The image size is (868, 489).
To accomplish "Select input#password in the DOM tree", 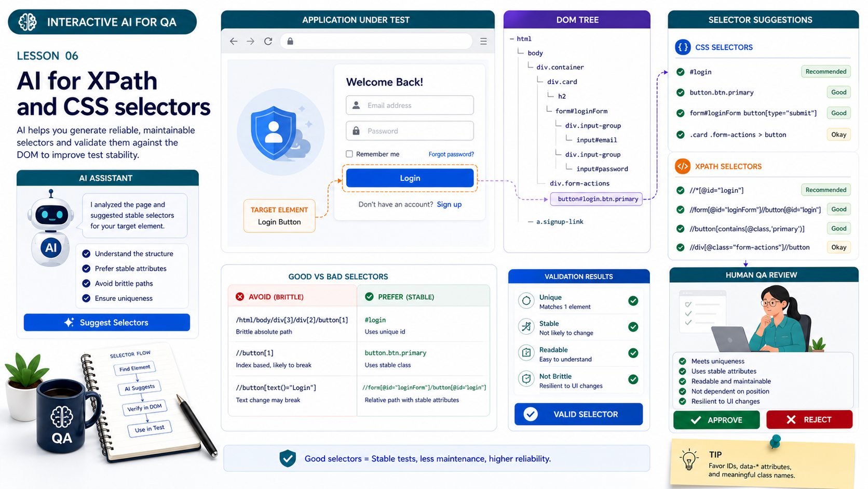I will (x=602, y=169).
